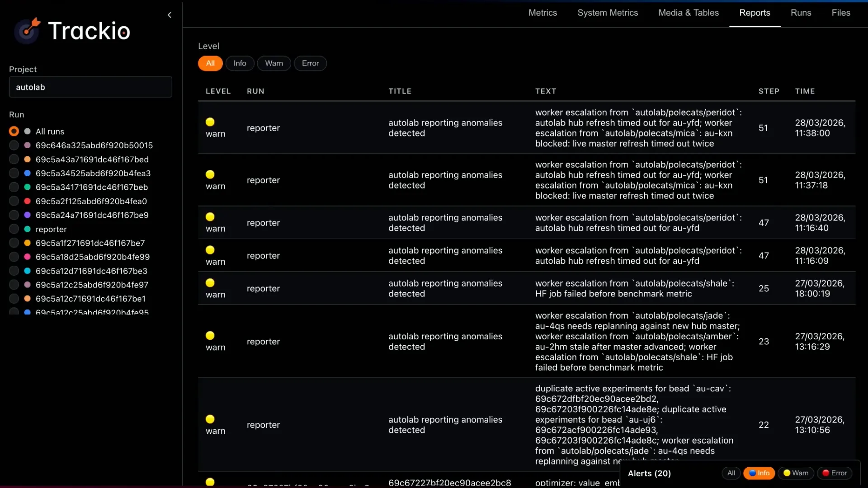Switch to System Metrics tab
The height and width of the screenshot is (488, 868).
pos(608,13)
